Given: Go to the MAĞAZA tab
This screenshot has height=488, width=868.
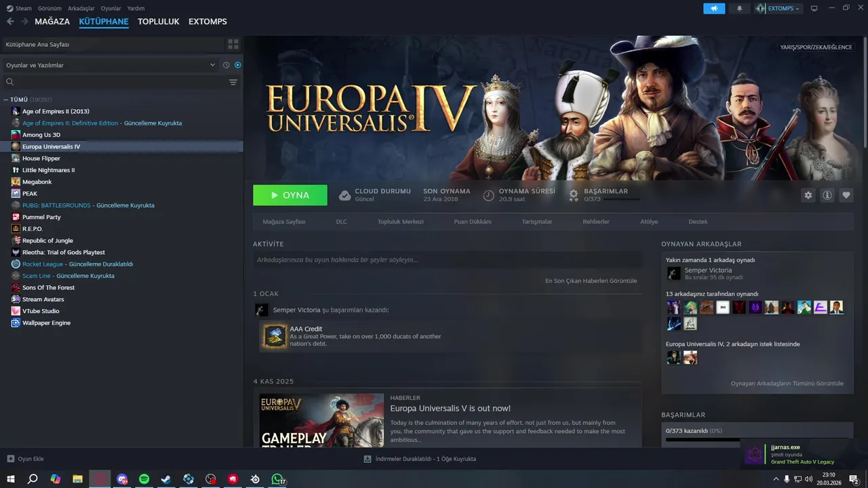Looking at the screenshot, I should (52, 22).
